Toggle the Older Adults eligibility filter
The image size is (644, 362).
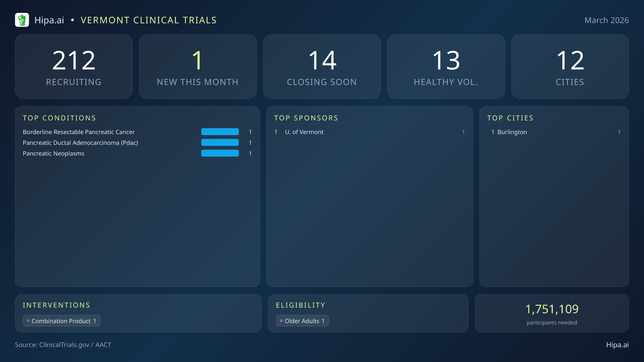(x=302, y=321)
